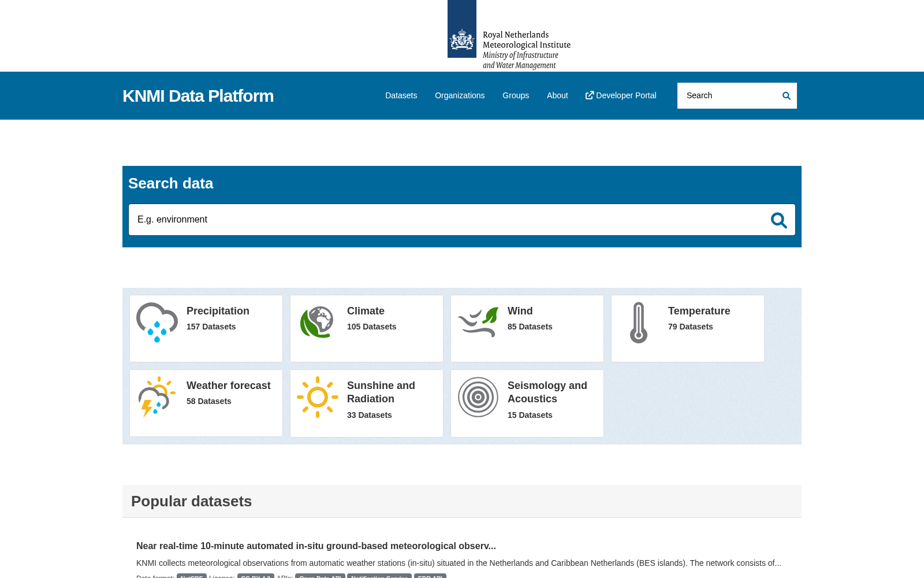The height and width of the screenshot is (578, 924).
Task: Go to the Groups page
Action: [516, 95]
